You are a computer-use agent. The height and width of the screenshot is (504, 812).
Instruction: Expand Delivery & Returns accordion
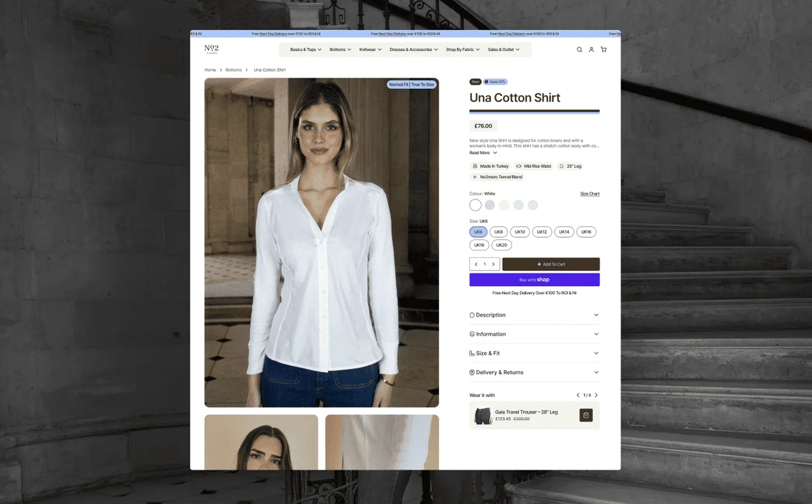tap(535, 372)
